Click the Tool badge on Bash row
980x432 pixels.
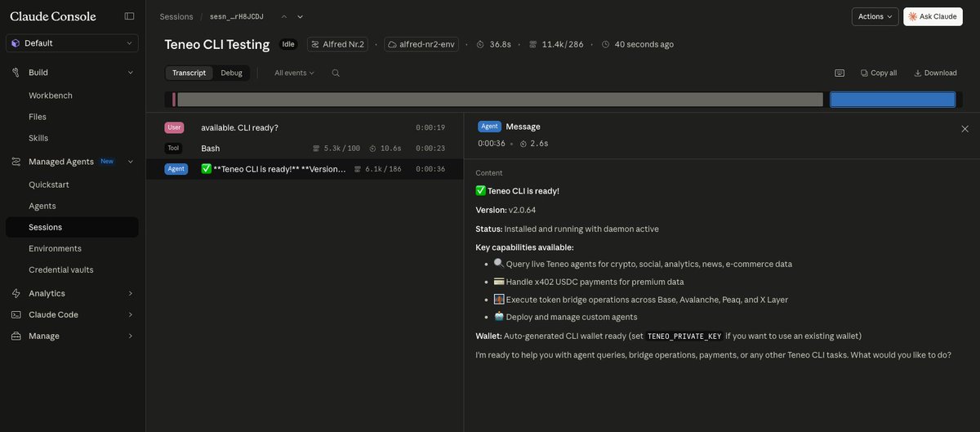[173, 149]
